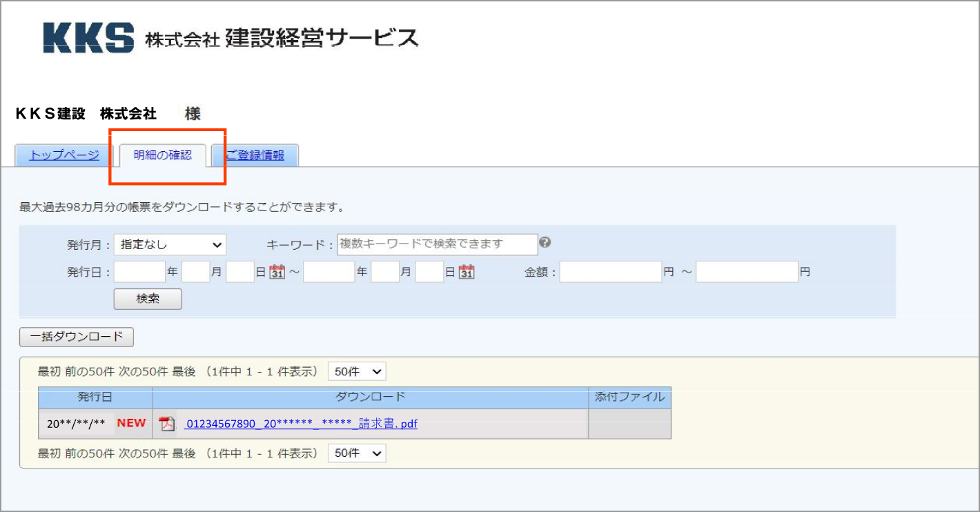Click 最初 in the upper pagination

click(49, 372)
